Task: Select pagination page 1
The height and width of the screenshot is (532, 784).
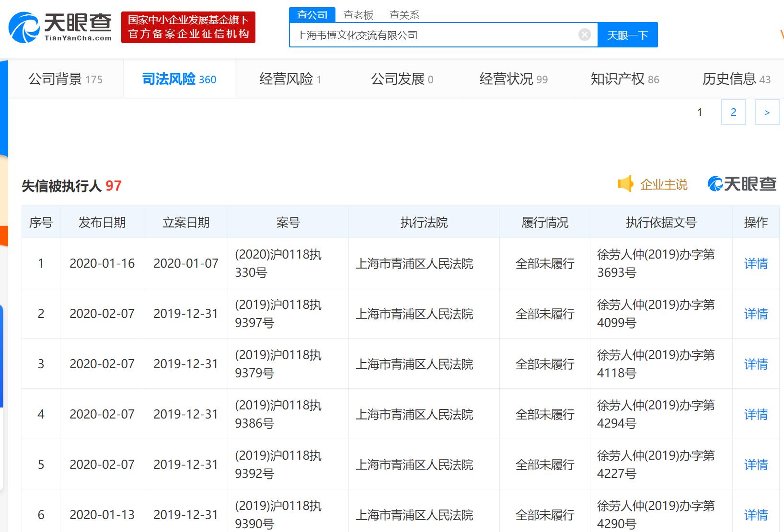Action: coord(700,112)
